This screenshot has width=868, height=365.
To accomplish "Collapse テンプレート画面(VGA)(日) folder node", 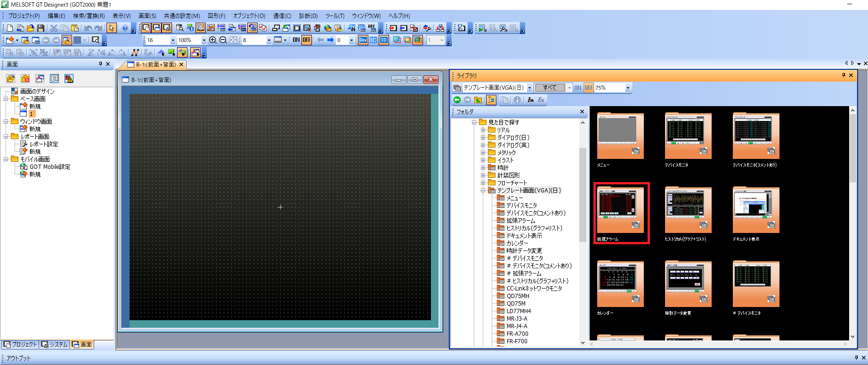I will [x=483, y=191].
